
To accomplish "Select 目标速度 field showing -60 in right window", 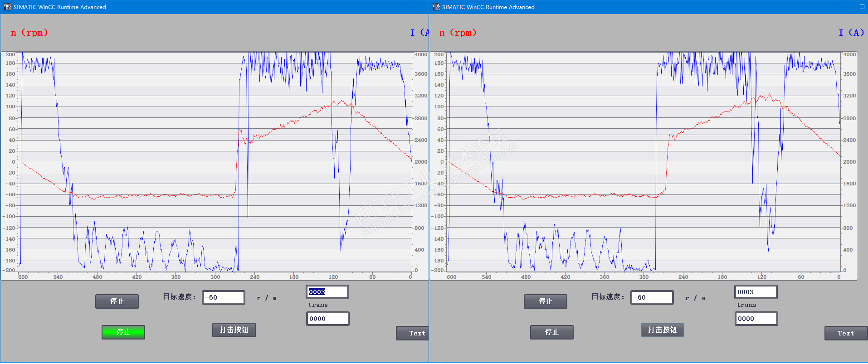I will pos(652,297).
